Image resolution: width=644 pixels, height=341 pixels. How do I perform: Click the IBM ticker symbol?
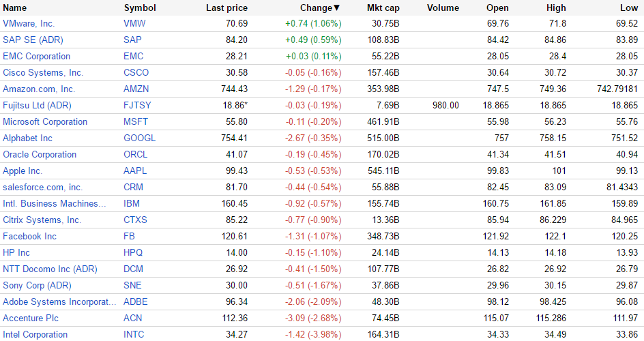point(132,204)
